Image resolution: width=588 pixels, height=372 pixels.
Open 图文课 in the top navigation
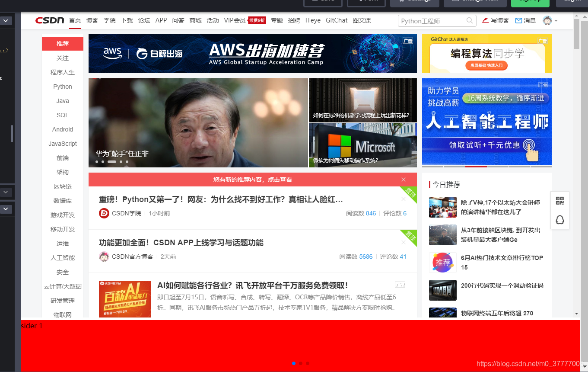coord(362,20)
